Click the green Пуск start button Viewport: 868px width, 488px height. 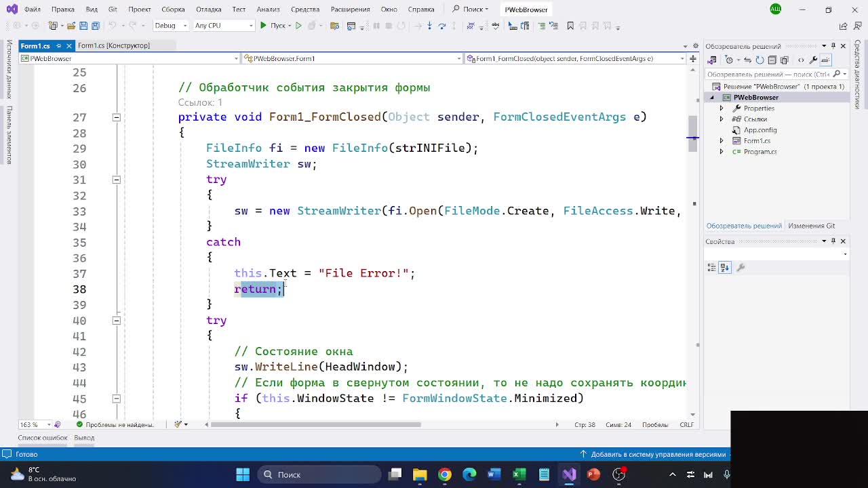click(273, 26)
